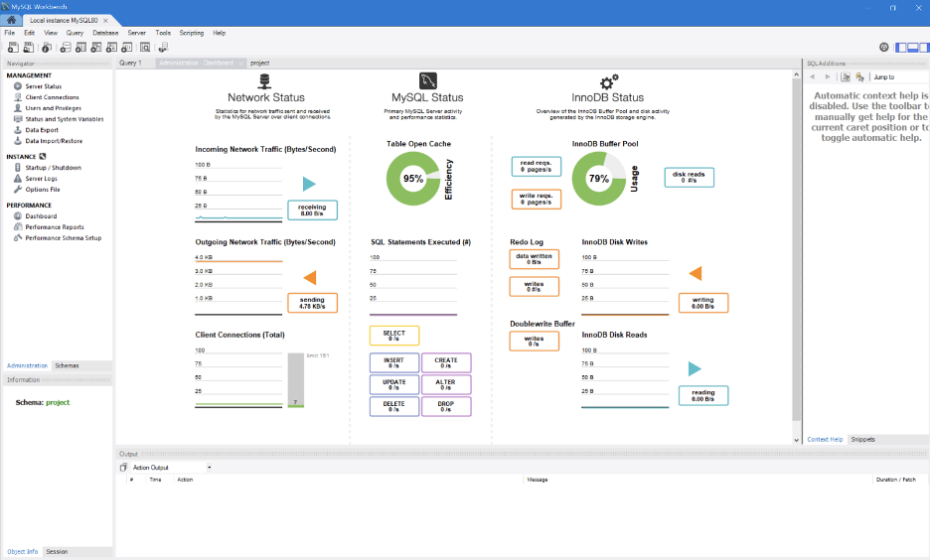Click the Network Status server icon

[x=265, y=81]
